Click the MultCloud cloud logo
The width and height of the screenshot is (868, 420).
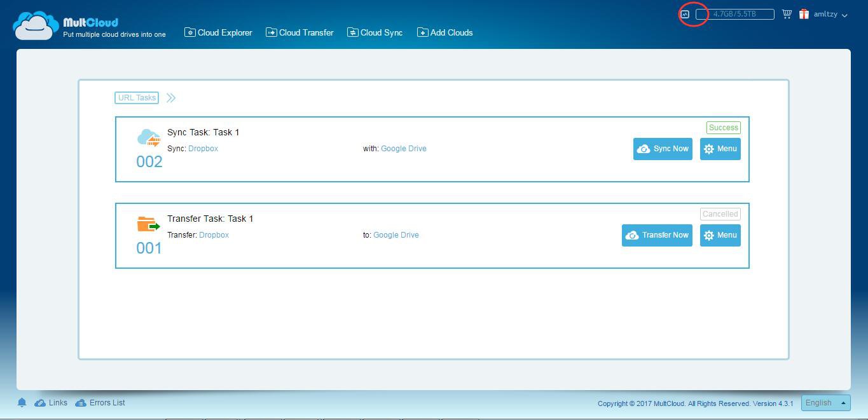point(36,26)
